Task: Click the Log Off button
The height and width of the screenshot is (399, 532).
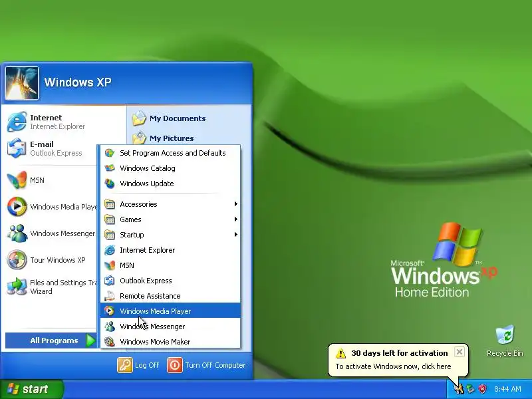Action: point(138,365)
